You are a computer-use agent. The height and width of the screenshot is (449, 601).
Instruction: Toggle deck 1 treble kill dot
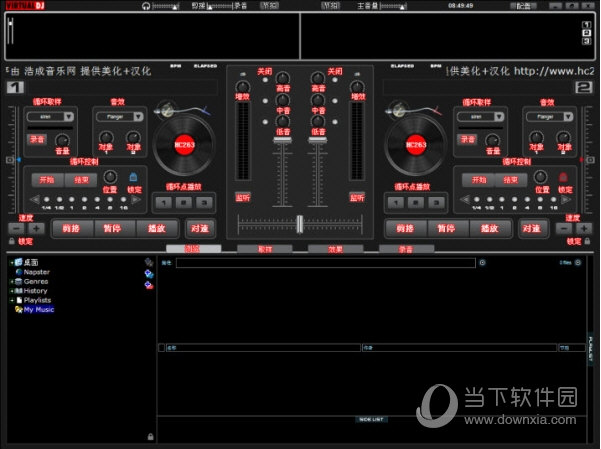[x=265, y=80]
